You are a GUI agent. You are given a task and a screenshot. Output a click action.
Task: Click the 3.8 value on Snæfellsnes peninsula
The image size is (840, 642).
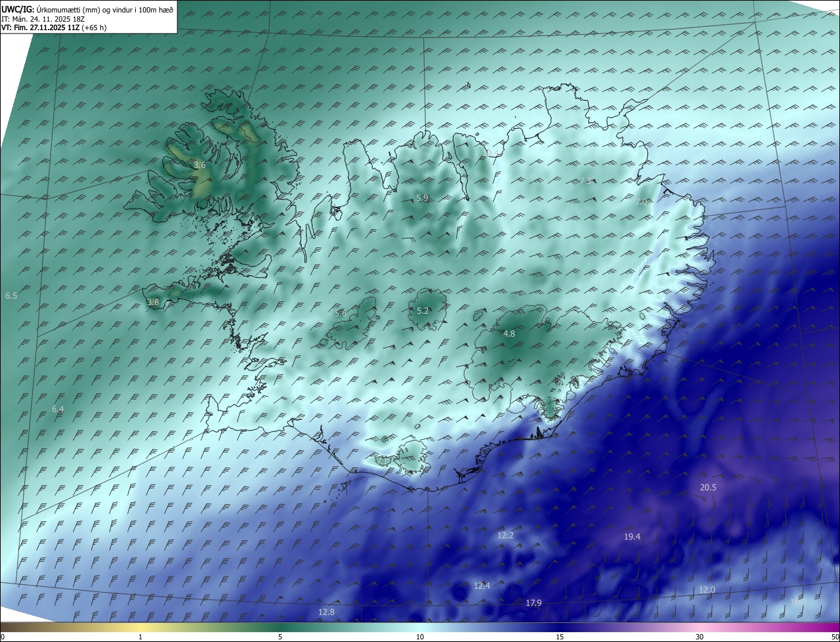click(x=153, y=302)
